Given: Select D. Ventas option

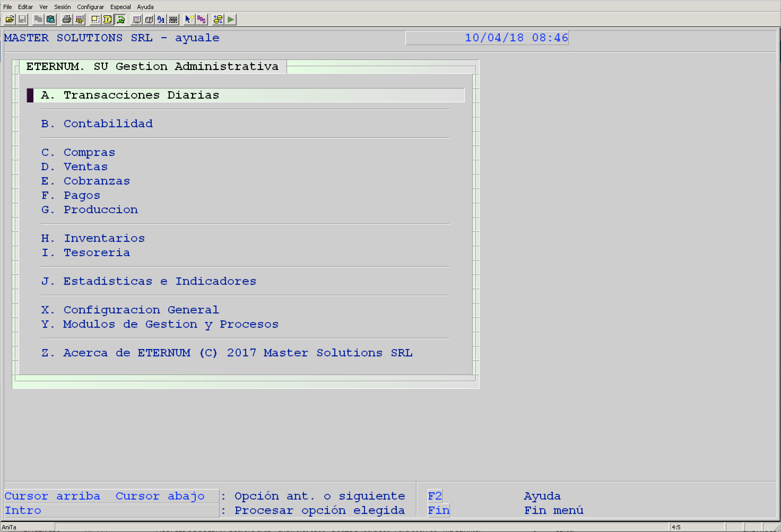Looking at the screenshot, I should click(74, 167).
